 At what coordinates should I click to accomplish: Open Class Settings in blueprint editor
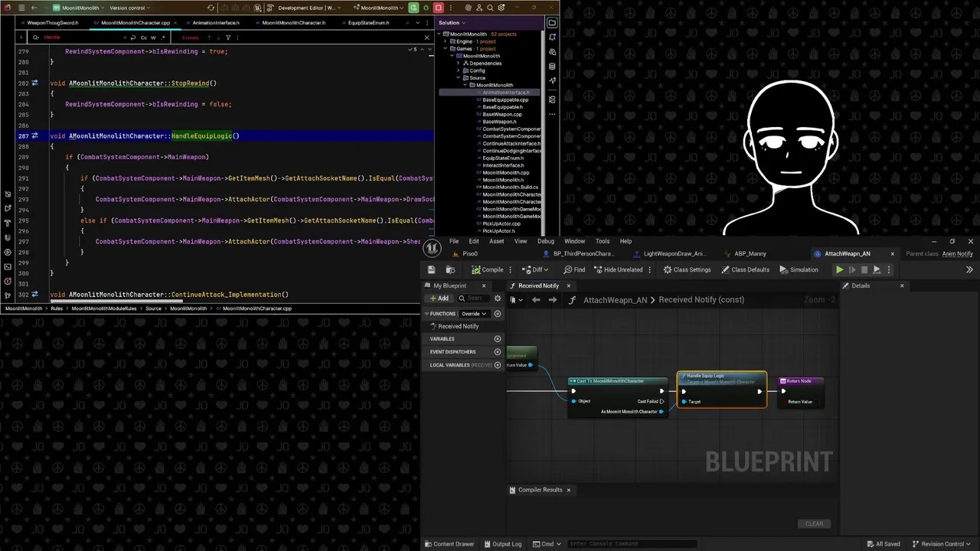[x=687, y=269]
